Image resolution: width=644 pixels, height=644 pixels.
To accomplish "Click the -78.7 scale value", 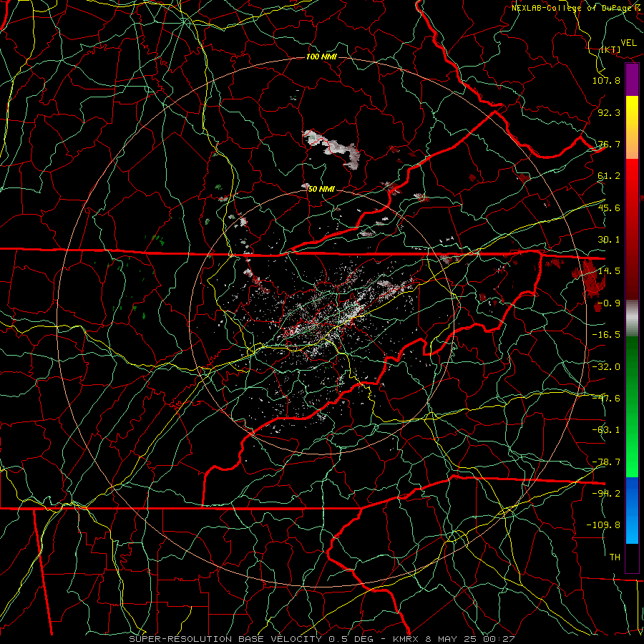I will click(x=606, y=462).
